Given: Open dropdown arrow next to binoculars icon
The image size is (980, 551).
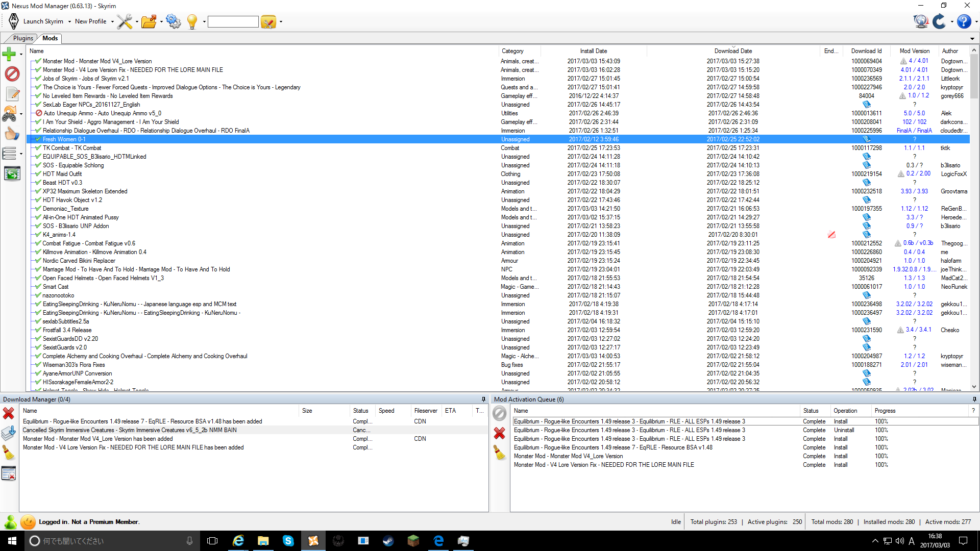Looking at the screenshot, I should pos(21,114).
